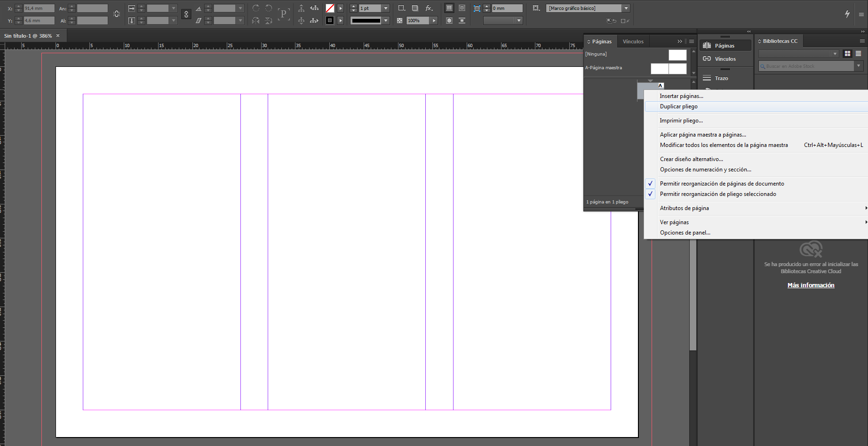Click the 0 mm value field
Viewport: 868px width, 446px height.
(x=507, y=8)
